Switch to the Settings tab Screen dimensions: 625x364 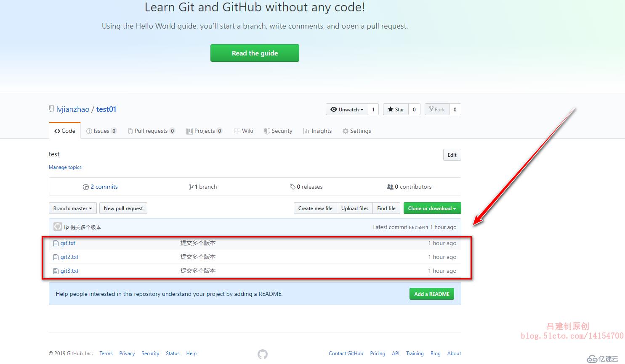pos(357,131)
